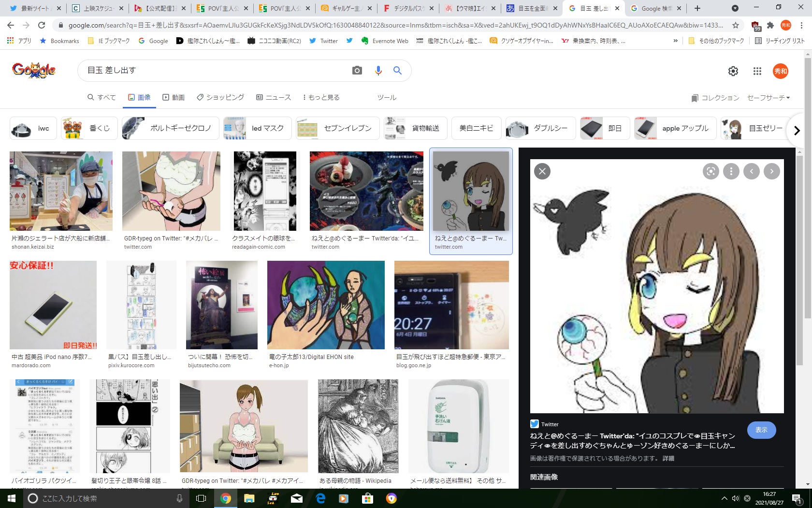Viewport: 812px width, 508px height.
Task: Select the セブンイレブン suggestion chip
Action: point(337,128)
